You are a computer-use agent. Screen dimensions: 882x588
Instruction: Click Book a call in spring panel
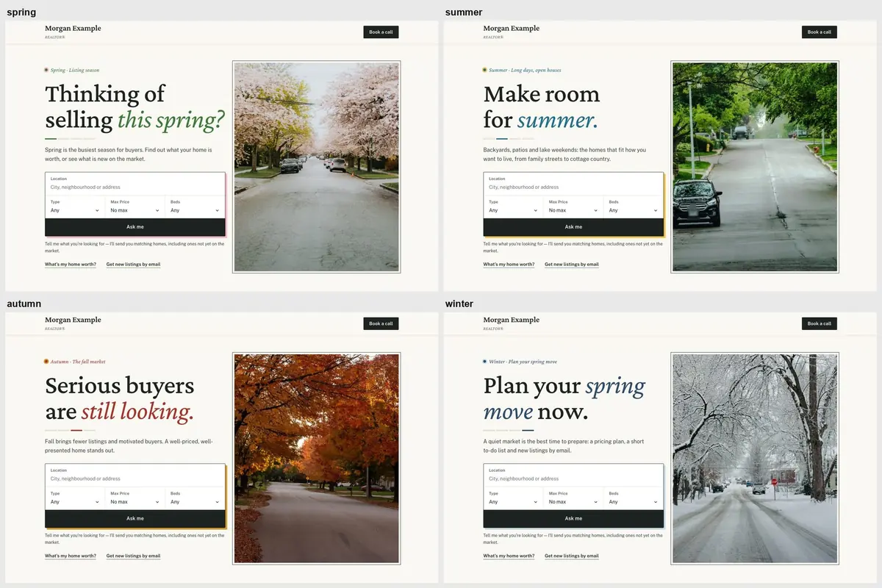381,32
